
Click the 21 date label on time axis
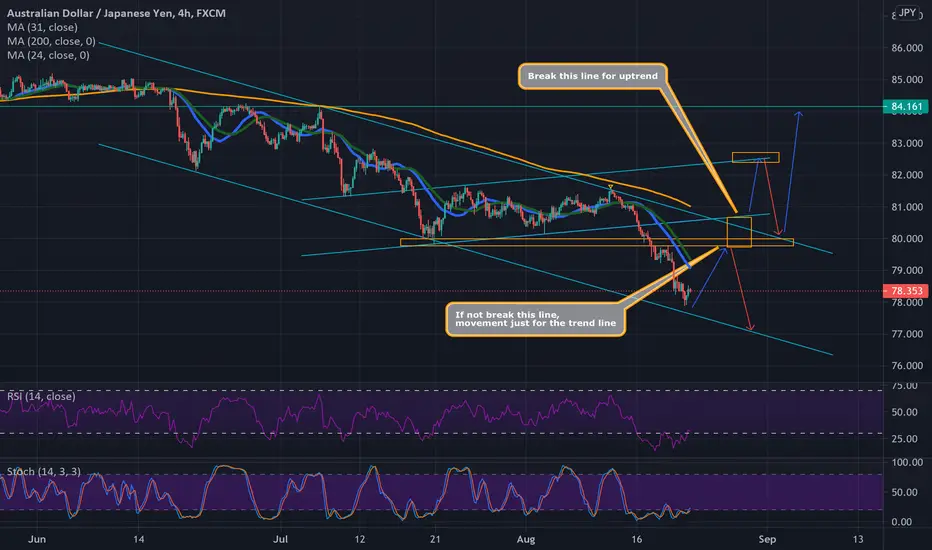click(435, 539)
